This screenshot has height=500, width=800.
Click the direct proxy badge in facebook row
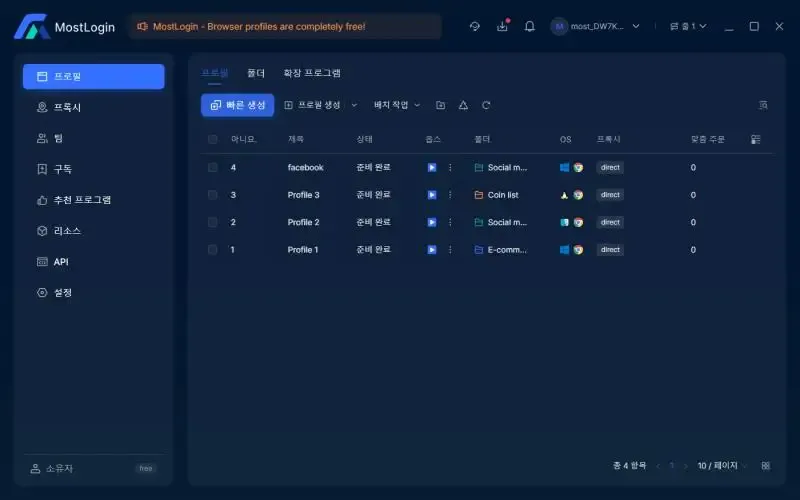point(610,167)
